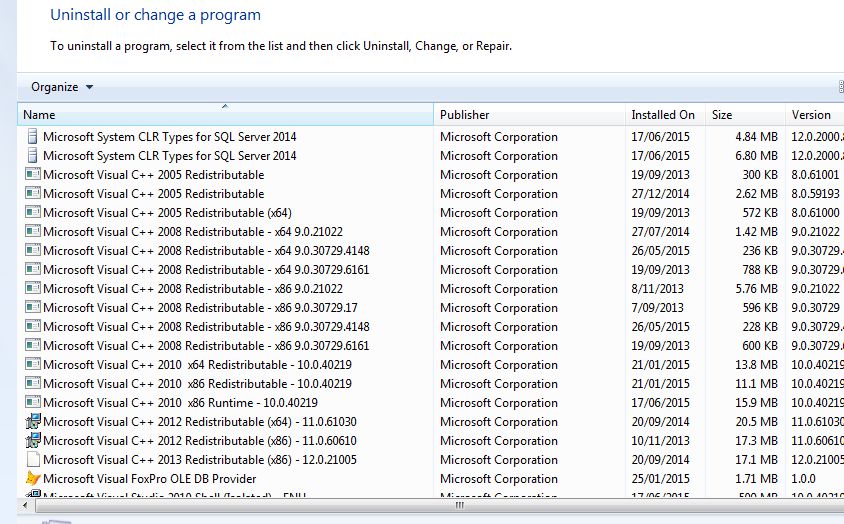Select Visual C++ 2005 Redistributable (x64) name

[x=167, y=213]
